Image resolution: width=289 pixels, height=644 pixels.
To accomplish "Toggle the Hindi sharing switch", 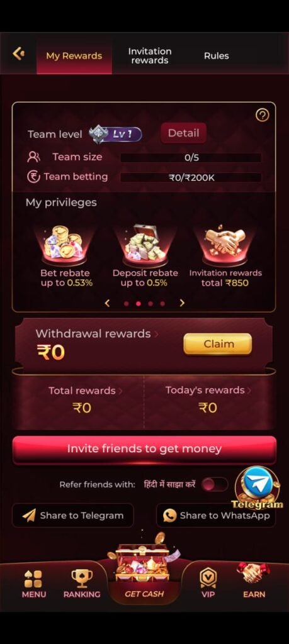I will pos(215,484).
